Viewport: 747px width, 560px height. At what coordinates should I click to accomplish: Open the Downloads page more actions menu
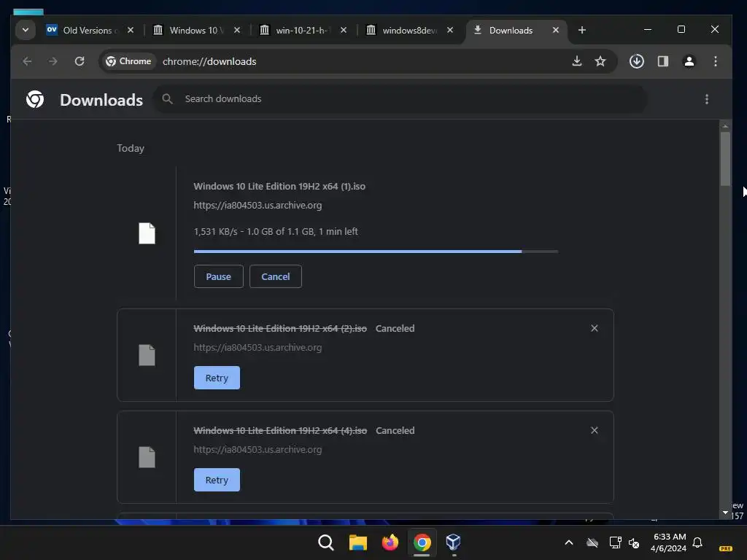(x=706, y=99)
